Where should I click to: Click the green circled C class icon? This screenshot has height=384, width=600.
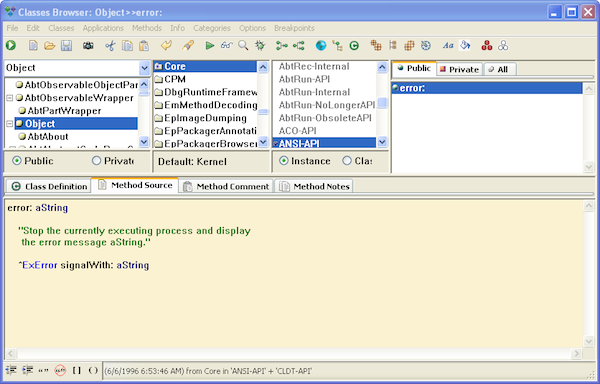click(x=354, y=46)
